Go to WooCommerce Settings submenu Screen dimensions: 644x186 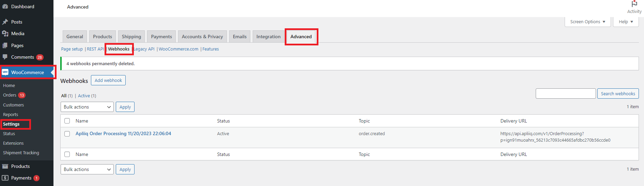point(11,124)
